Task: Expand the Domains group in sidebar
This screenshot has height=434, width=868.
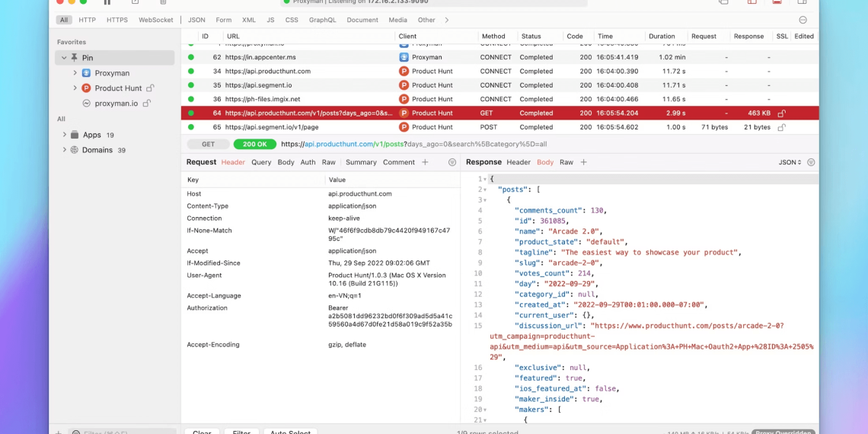Action: (65, 150)
